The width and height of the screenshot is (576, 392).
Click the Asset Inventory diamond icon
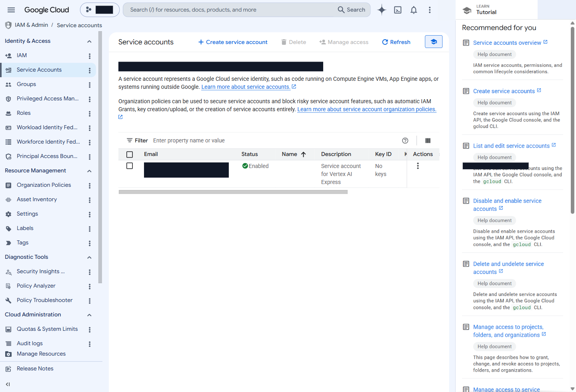coord(8,200)
